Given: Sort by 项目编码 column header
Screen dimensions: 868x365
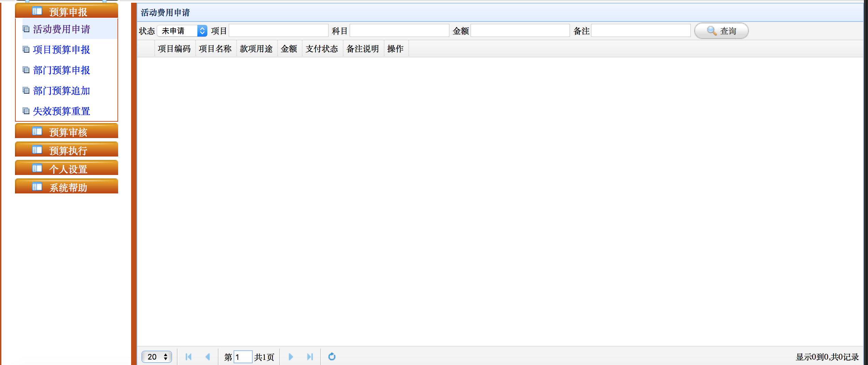Looking at the screenshot, I should pyautogui.click(x=174, y=49).
